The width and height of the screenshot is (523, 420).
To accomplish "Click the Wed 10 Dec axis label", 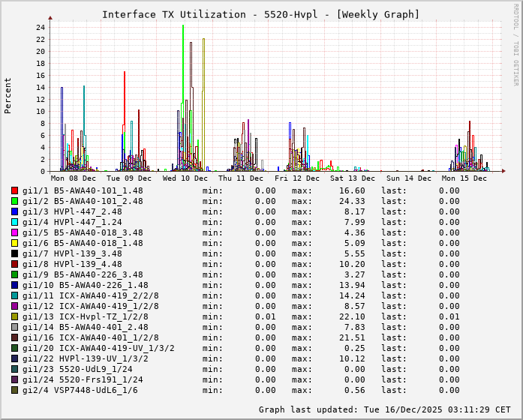I will (185, 178).
